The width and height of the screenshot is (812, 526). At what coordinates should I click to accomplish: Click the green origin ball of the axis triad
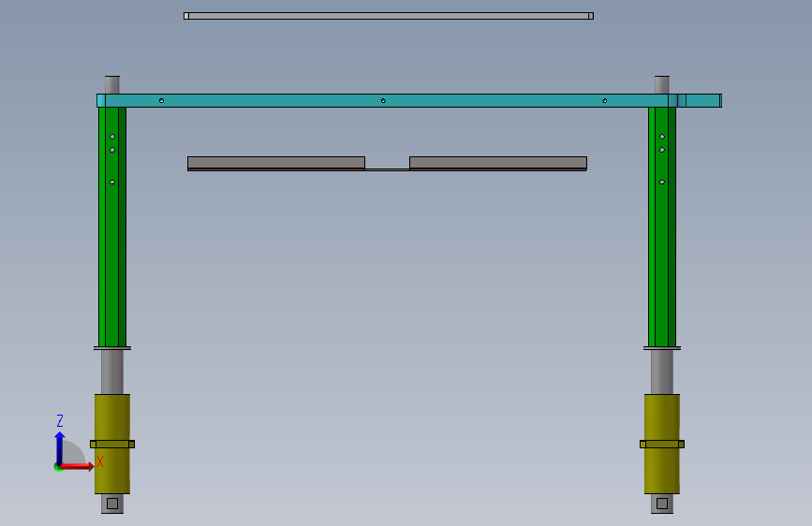58,467
